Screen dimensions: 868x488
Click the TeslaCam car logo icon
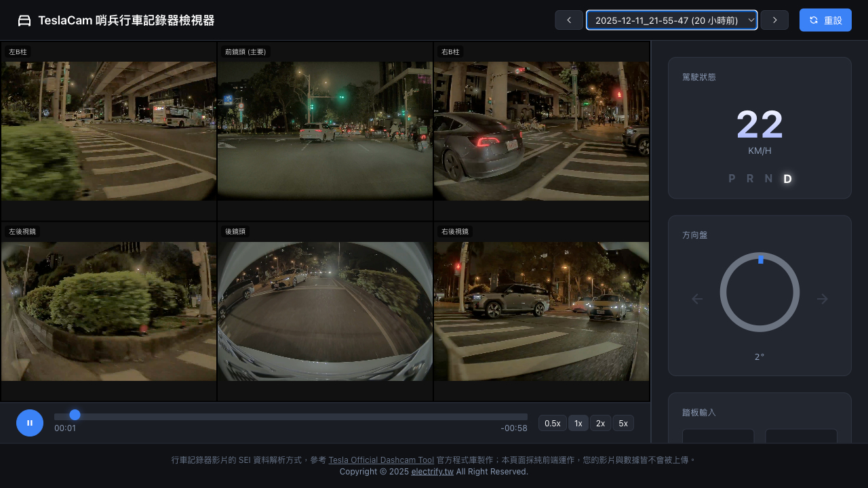(x=24, y=20)
